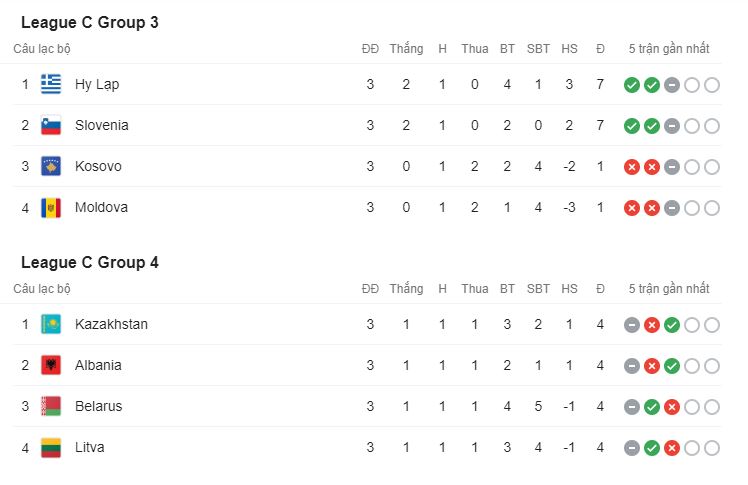The height and width of the screenshot is (485, 748).
Task: Select Kazakhstan's first gray draw indicator
Action: tap(632, 325)
